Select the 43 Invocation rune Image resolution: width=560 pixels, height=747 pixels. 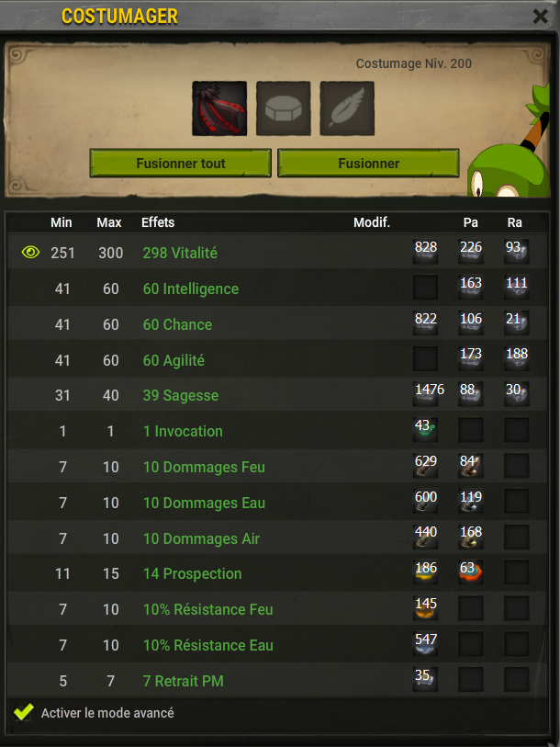[425, 430]
